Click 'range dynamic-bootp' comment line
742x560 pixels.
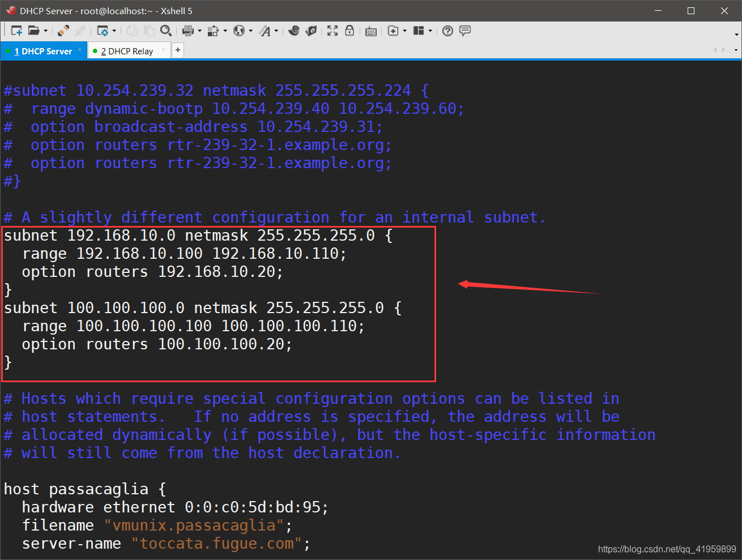click(234, 109)
